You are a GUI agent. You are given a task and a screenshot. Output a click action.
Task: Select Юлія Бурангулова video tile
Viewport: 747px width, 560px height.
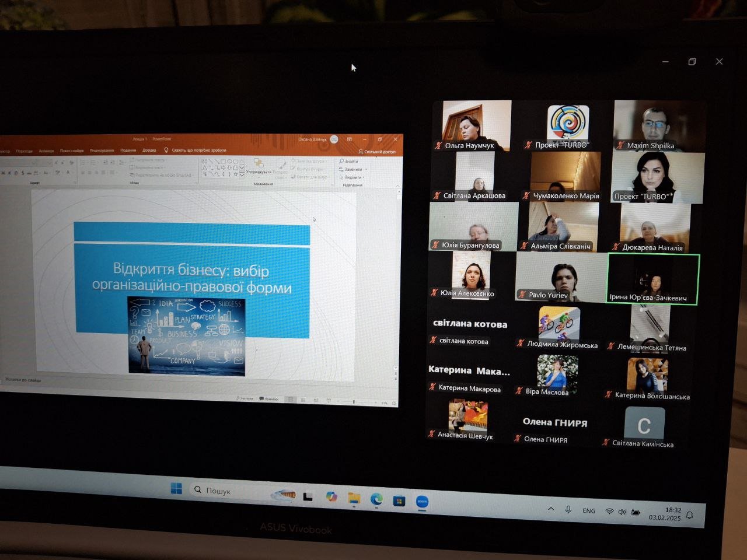point(473,226)
